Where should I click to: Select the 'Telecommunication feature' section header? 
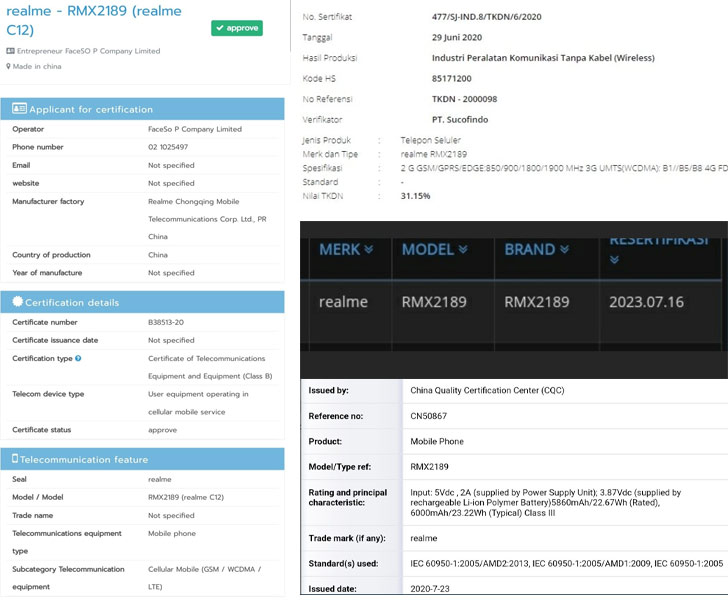click(143, 459)
